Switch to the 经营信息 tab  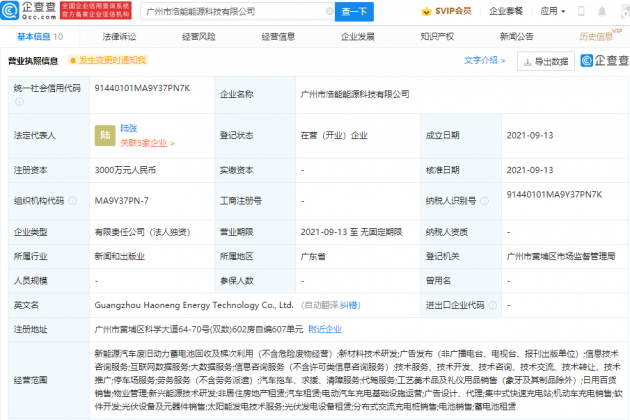tap(278, 37)
